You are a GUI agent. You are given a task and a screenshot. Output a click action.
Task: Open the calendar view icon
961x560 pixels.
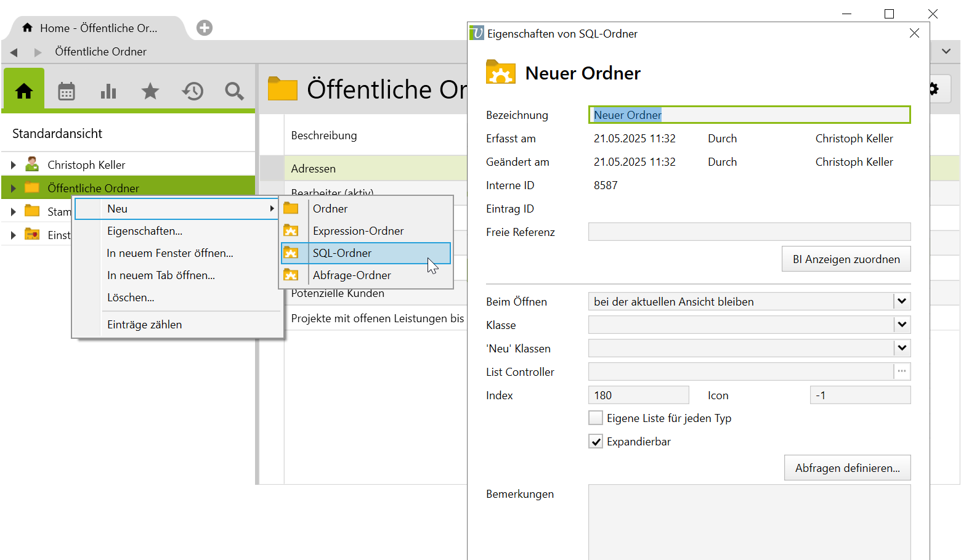click(67, 92)
